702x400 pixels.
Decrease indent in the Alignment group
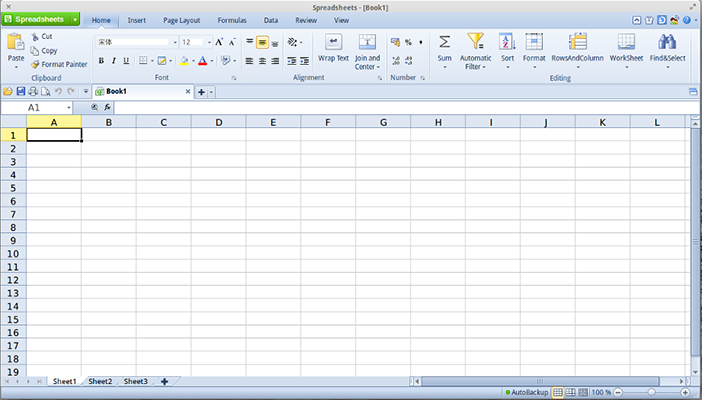[x=291, y=61]
